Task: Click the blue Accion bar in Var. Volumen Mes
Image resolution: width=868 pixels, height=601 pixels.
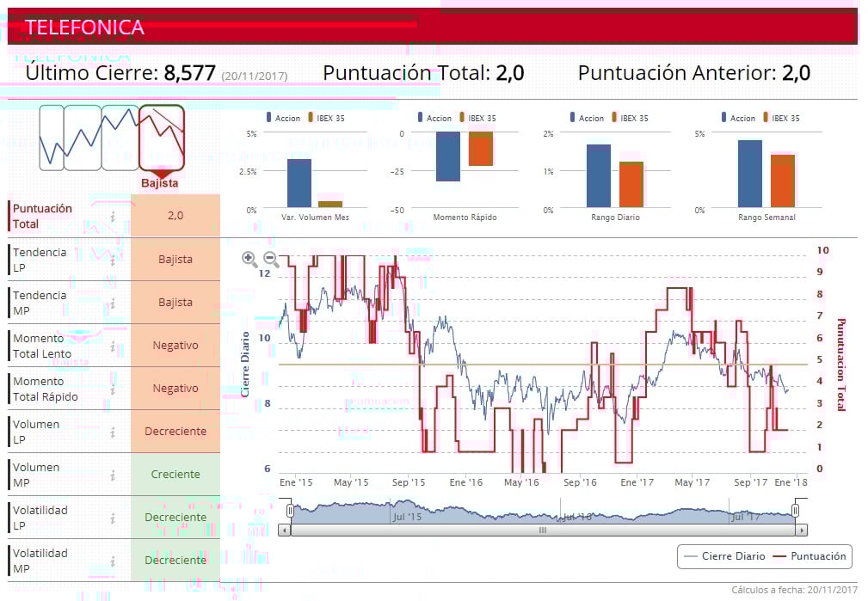Action: click(x=299, y=183)
